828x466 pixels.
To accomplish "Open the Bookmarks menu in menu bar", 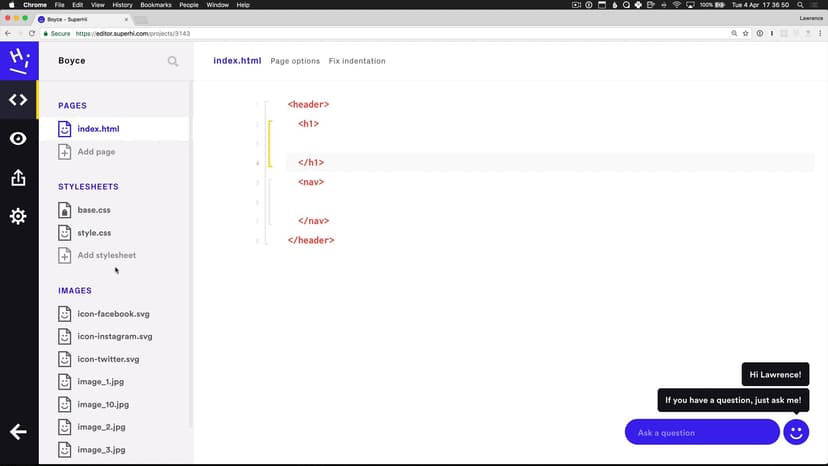I will tap(156, 5).
